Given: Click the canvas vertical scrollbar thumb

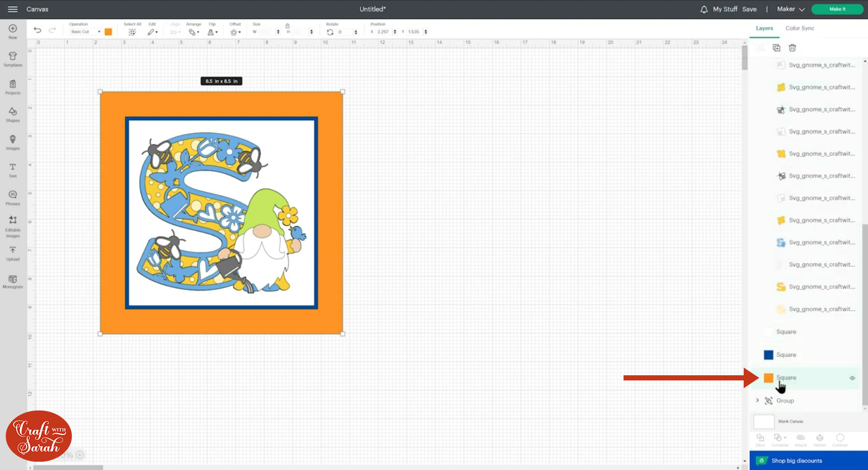Looking at the screenshot, I should 745,57.
